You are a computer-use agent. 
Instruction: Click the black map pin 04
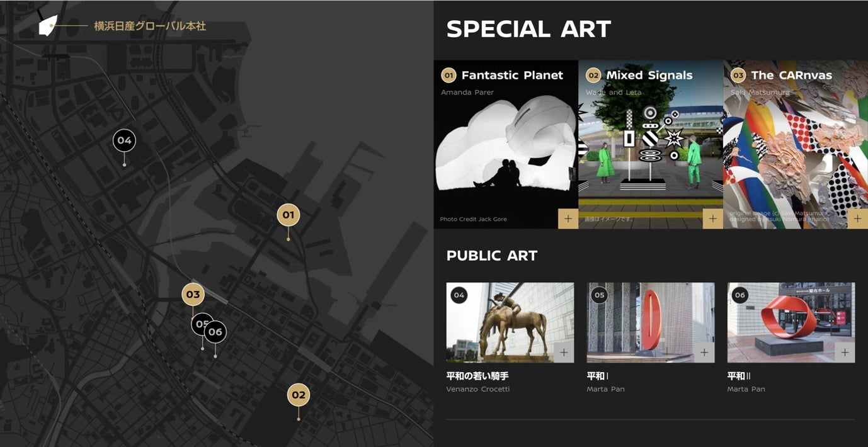[x=124, y=140]
